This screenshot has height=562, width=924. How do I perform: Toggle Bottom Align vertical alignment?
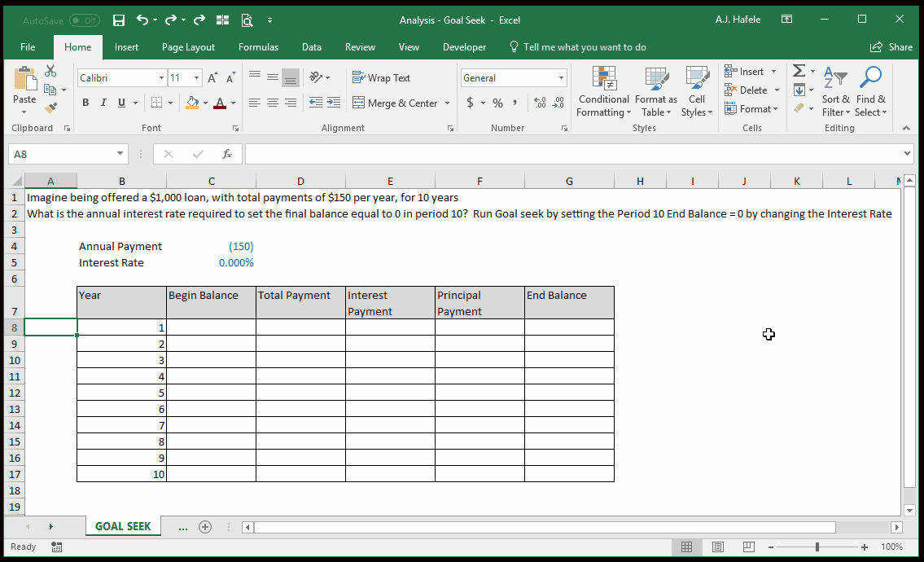(x=291, y=77)
